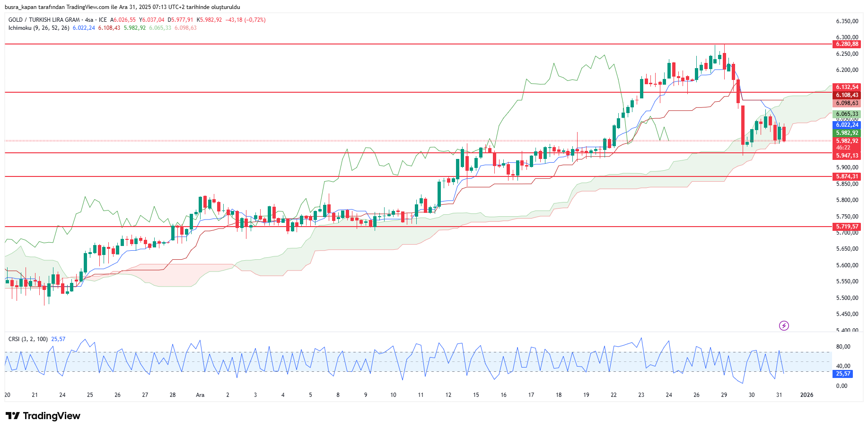Click the 5.947,13 support price axis tag
This screenshot has height=430, width=868.
point(847,156)
